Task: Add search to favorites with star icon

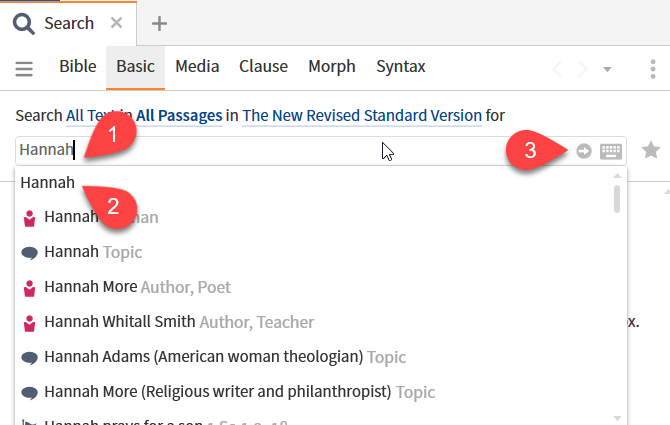Action: click(x=651, y=150)
